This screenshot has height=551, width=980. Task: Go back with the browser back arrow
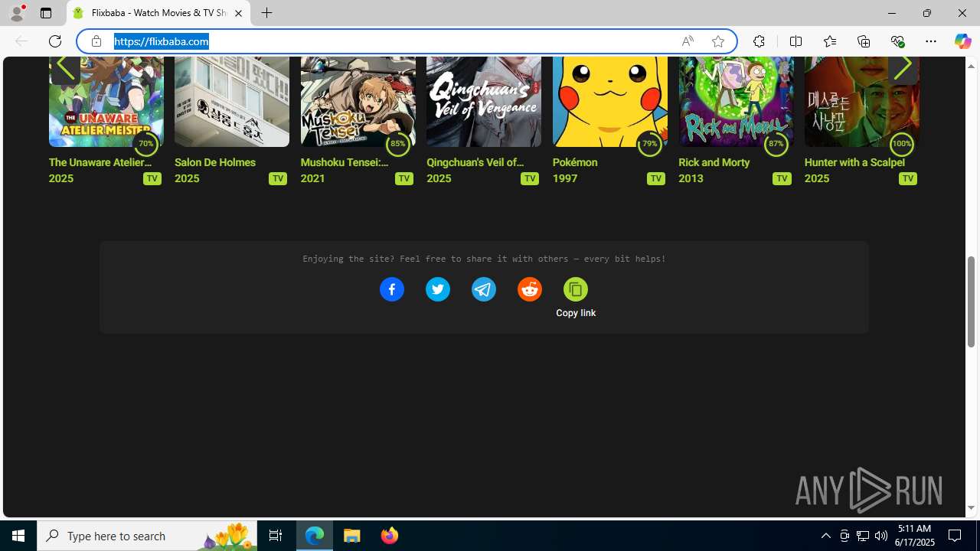[21, 41]
